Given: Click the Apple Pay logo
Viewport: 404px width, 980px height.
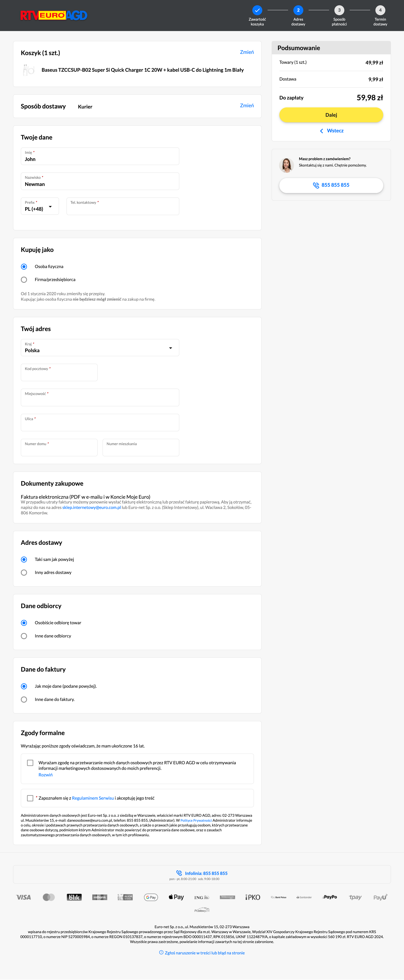Looking at the screenshot, I should click(176, 897).
